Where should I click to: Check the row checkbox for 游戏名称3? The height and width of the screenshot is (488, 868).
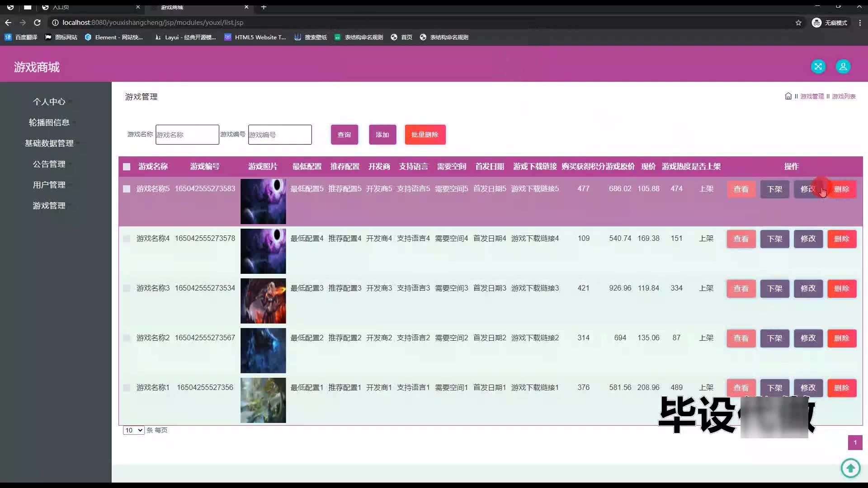[x=127, y=288]
